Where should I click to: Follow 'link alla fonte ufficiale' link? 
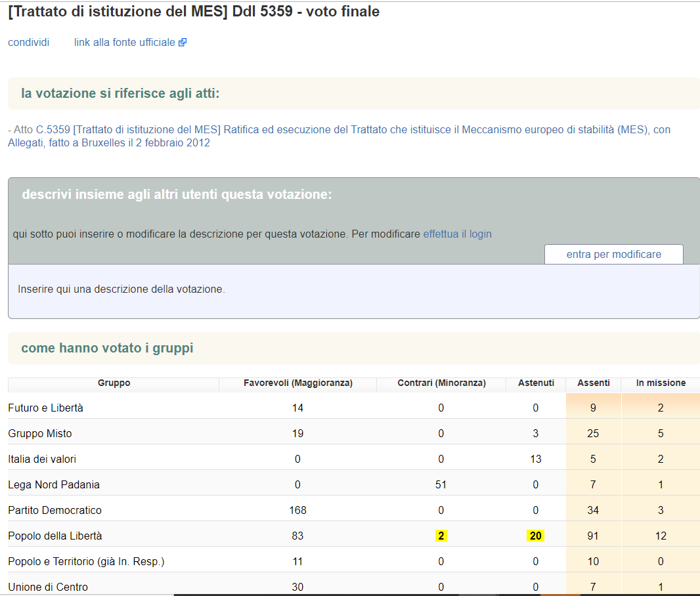click(x=125, y=43)
